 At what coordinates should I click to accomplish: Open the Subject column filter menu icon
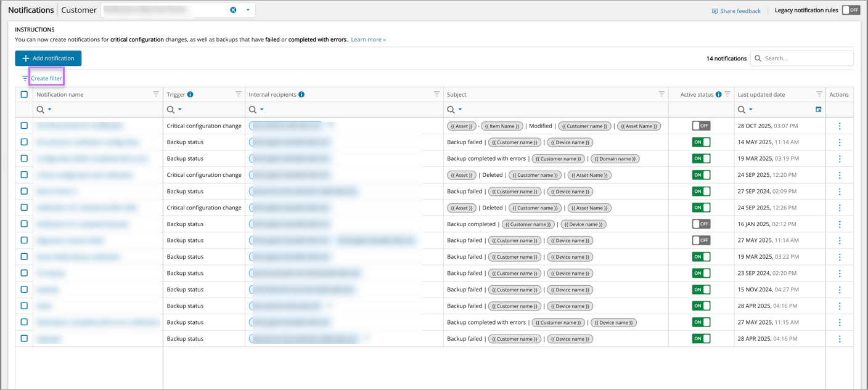tap(661, 94)
